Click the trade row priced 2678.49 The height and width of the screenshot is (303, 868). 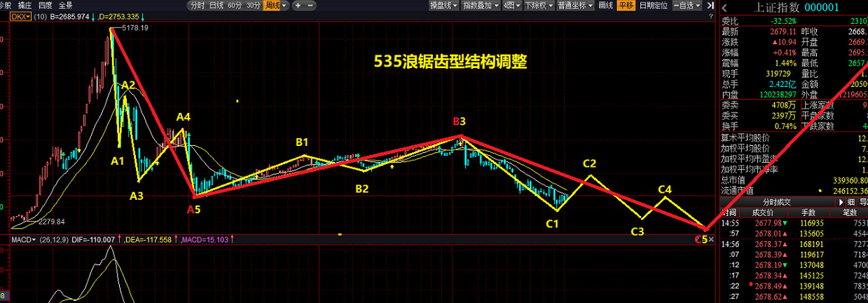click(794, 286)
